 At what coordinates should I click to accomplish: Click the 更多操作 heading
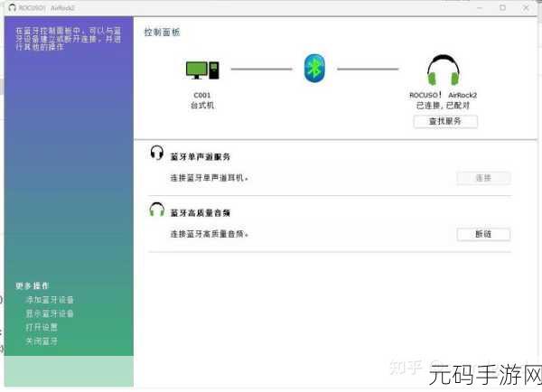coord(33,286)
